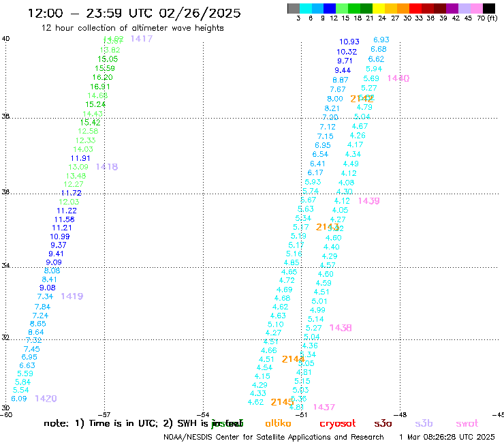The image size is (504, 443).
Task: Click the wave height value 7.34
Action: click(45, 296)
